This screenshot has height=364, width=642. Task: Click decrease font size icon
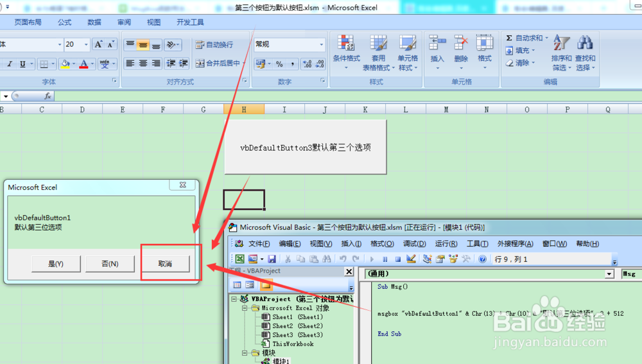(111, 44)
